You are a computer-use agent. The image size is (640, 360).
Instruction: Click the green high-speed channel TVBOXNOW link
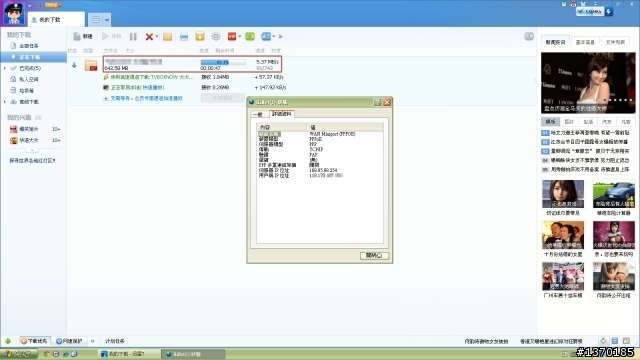152,77
